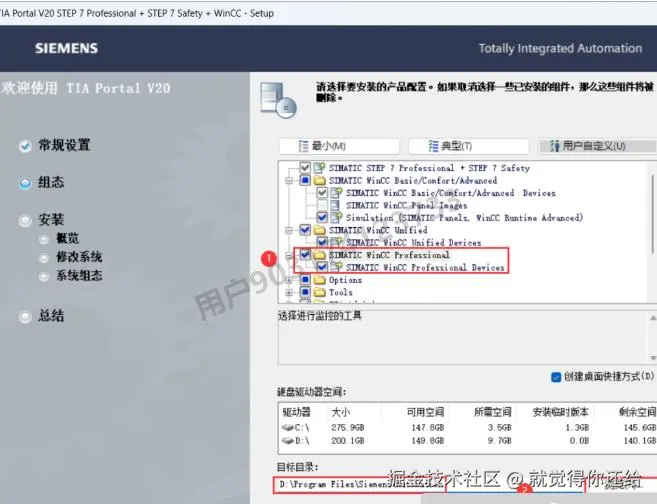Image resolution: width=657 pixels, height=504 pixels.
Task: Click the WinCC Basic/Comfort/Advanced Devices component icon
Action: [336, 193]
